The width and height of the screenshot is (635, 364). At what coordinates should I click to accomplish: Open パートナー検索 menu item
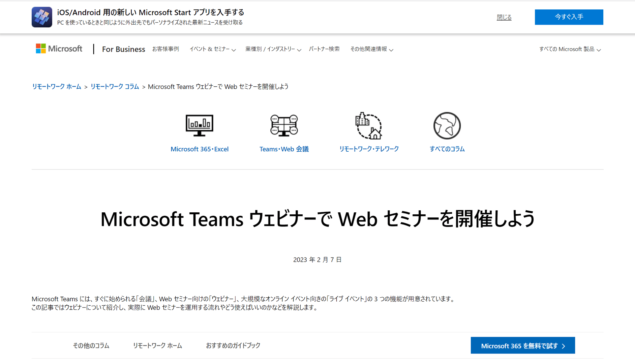(324, 49)
